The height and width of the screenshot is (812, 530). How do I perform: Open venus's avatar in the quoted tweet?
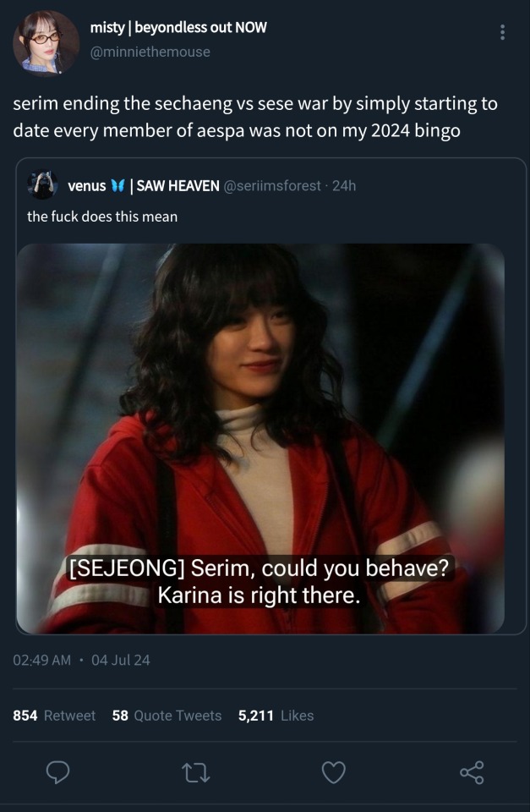(x=41, y=185)
